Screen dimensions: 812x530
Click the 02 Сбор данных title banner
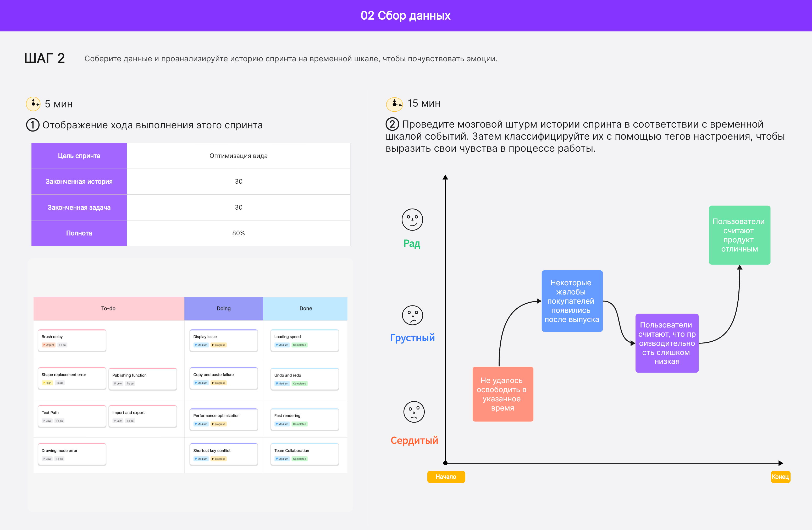(406, 16)
